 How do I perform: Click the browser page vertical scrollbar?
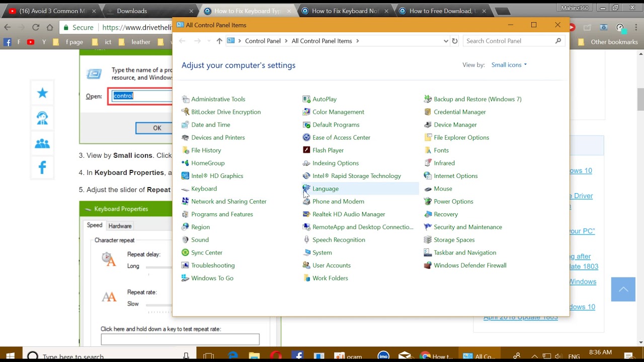[640, 99]
